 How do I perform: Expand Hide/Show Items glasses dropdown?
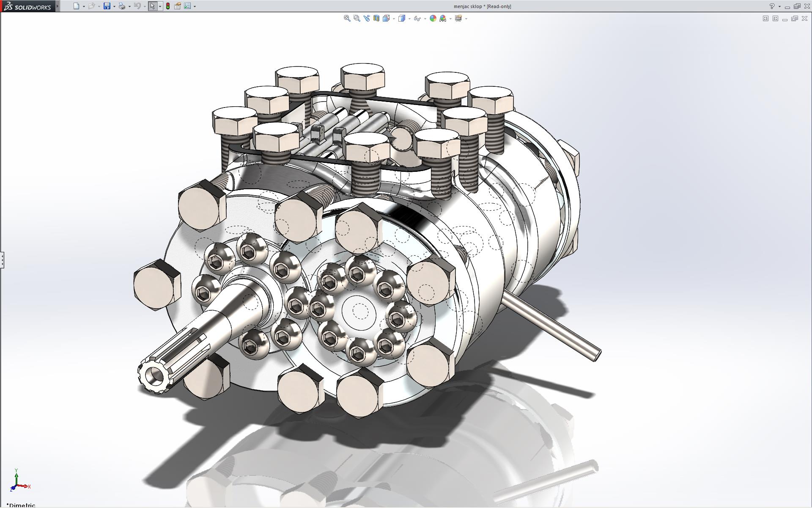425,19
